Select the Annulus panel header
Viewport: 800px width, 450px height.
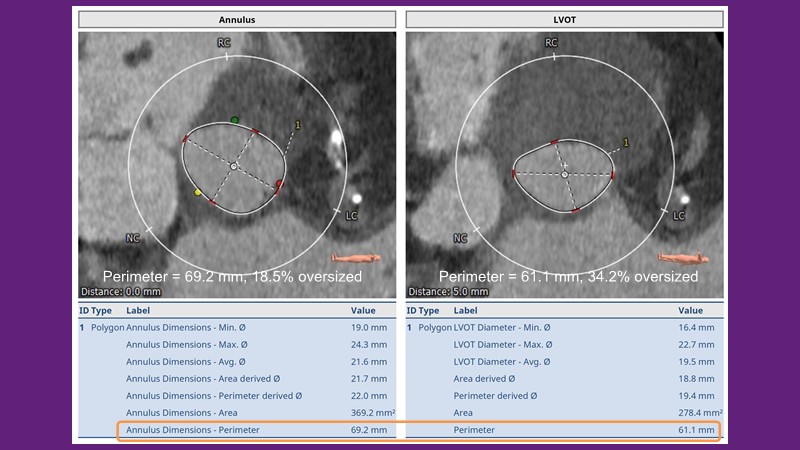point(236,19)
